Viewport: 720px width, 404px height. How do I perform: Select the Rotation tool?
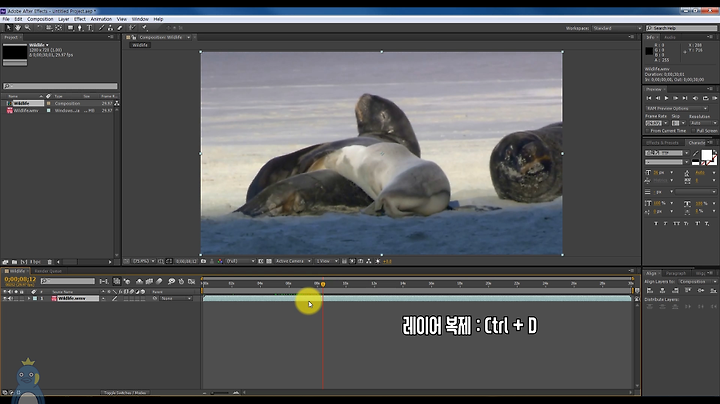coord(39,28)
